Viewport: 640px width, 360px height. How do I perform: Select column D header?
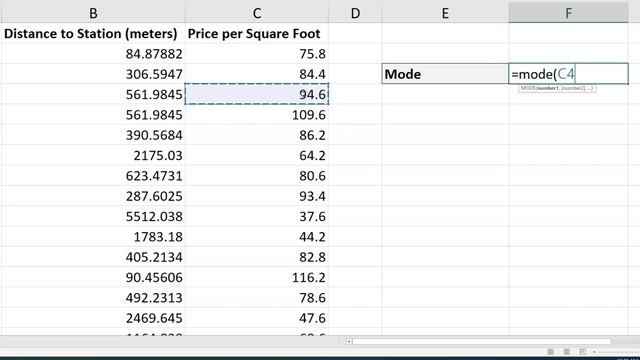click(x=355, y=13)
